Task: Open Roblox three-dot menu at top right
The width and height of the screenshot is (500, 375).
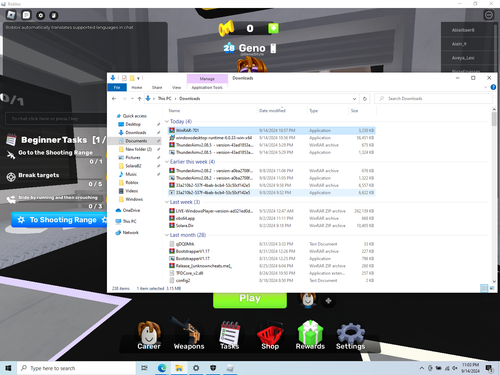Action: click(x=489, y=15)
